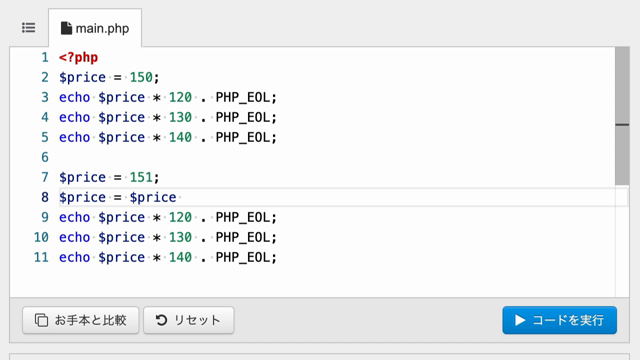
Task: Compare with the model answer (お手本と比較)
Action: tap(81, 320)
